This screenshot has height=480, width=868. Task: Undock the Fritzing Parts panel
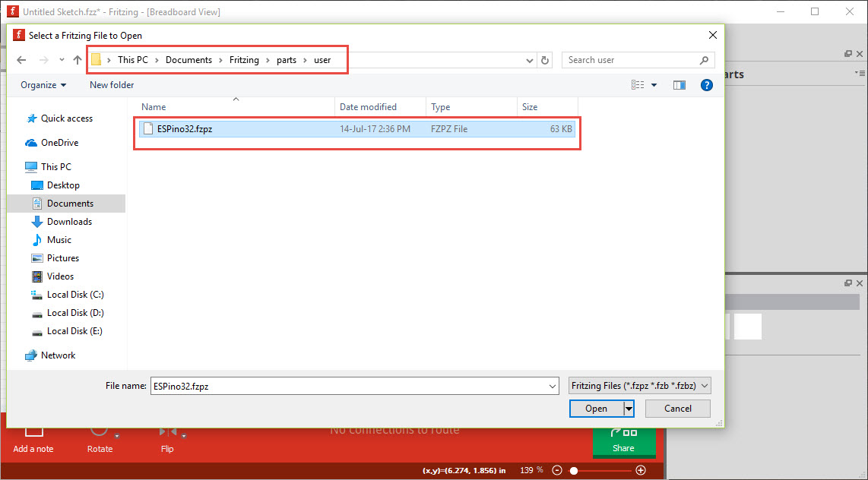point(848,54)
